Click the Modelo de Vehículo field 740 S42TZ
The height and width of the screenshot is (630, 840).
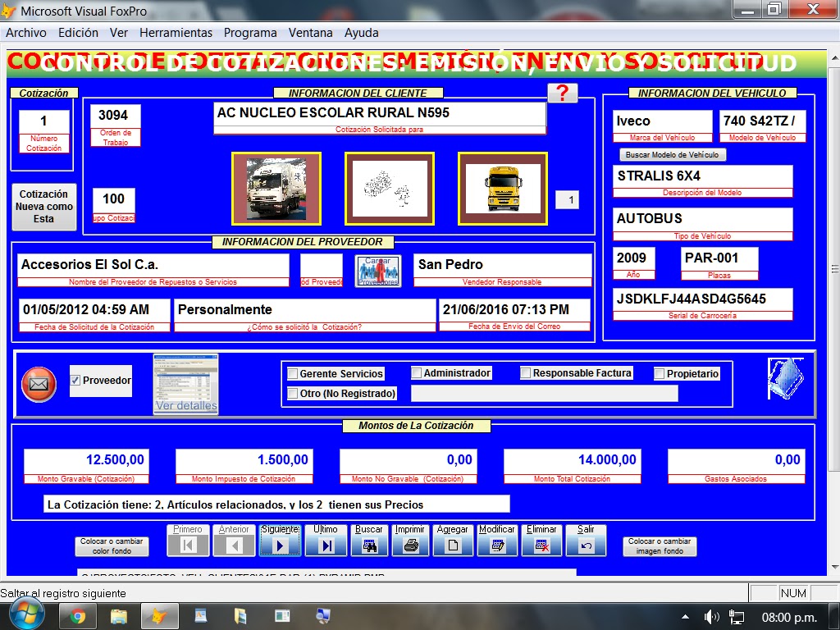[762, 121]
